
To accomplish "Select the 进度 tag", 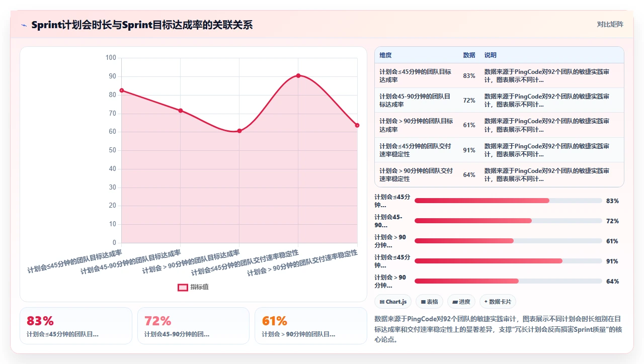I will coord(461,302).
